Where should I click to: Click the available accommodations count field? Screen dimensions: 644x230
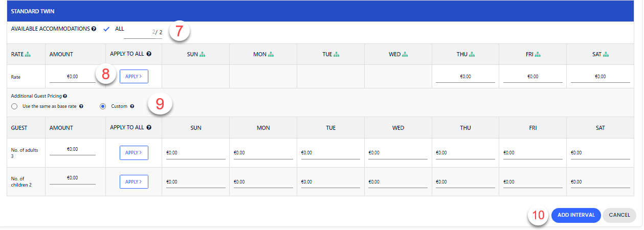(142, 32)
